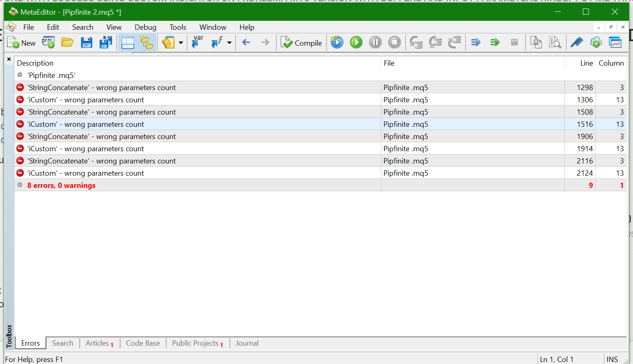This screenshot has height=364, width=633.
Task: Expand the functions list dropdown arrow
Action: [229, 42]
